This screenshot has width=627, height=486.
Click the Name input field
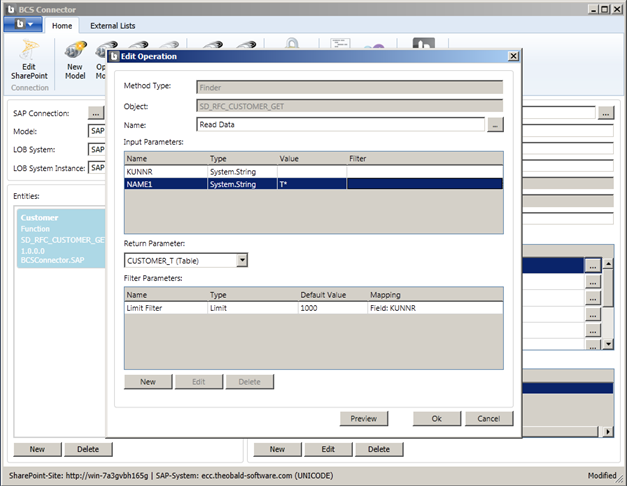341,125
